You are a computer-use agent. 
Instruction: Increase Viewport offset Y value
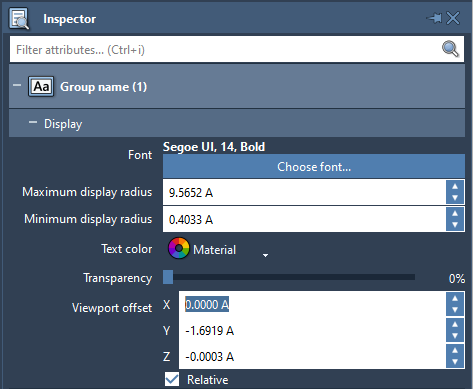click(x=455, y=324)
